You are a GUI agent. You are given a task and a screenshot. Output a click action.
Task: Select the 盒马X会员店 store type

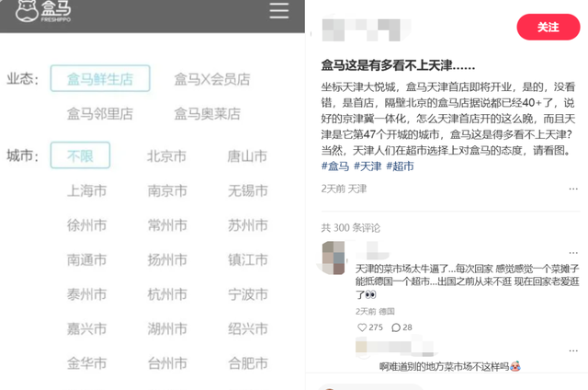212,79
